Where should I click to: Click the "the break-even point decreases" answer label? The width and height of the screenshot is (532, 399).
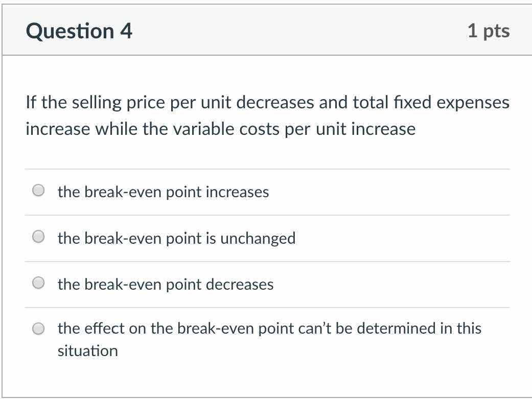(166, 284)
